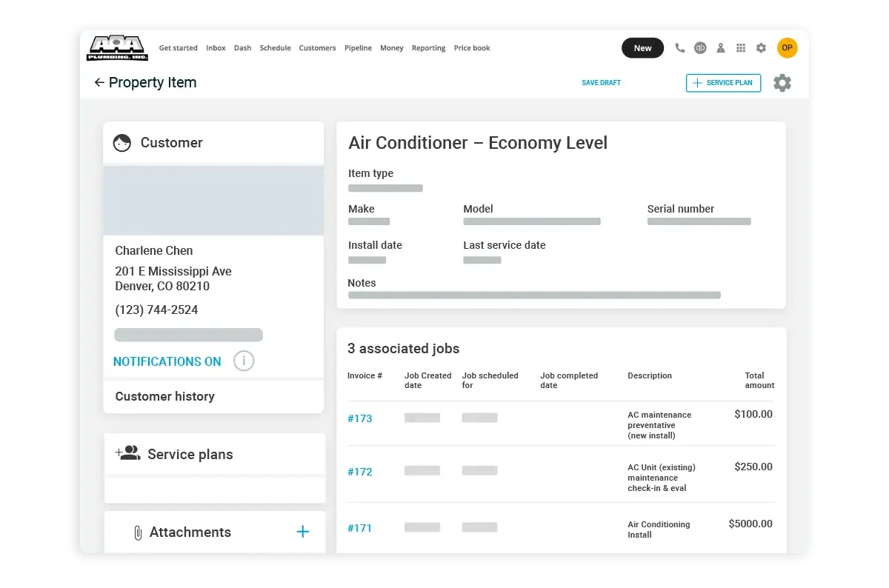Click the add Service Plan button
This screenshot has height=588, width=889.
coord(723,83)
